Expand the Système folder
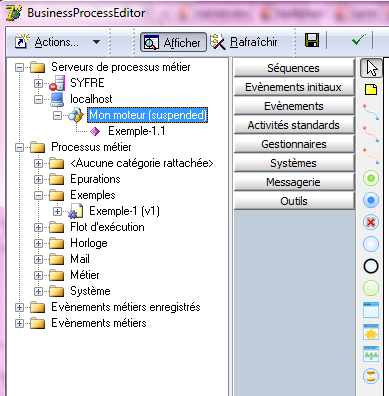Viewport: 389px width, 396px height. point(38,291)
